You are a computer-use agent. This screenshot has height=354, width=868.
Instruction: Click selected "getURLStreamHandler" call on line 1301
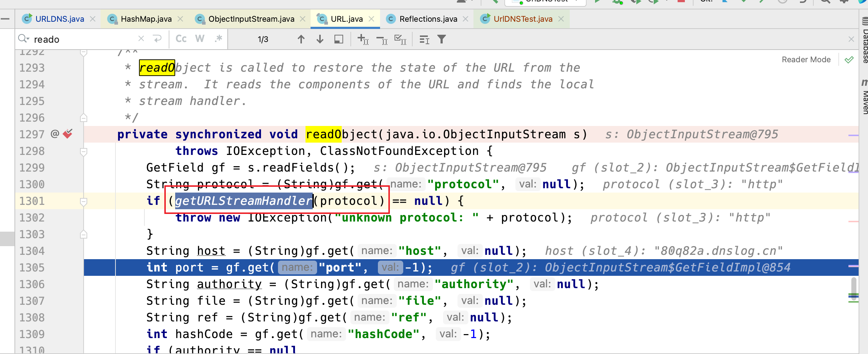244,201
